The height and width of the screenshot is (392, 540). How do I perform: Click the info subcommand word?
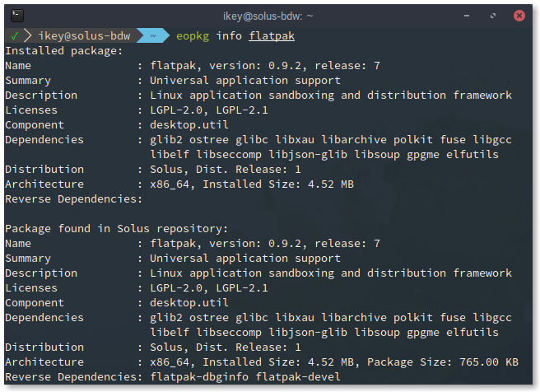point(229,36)
